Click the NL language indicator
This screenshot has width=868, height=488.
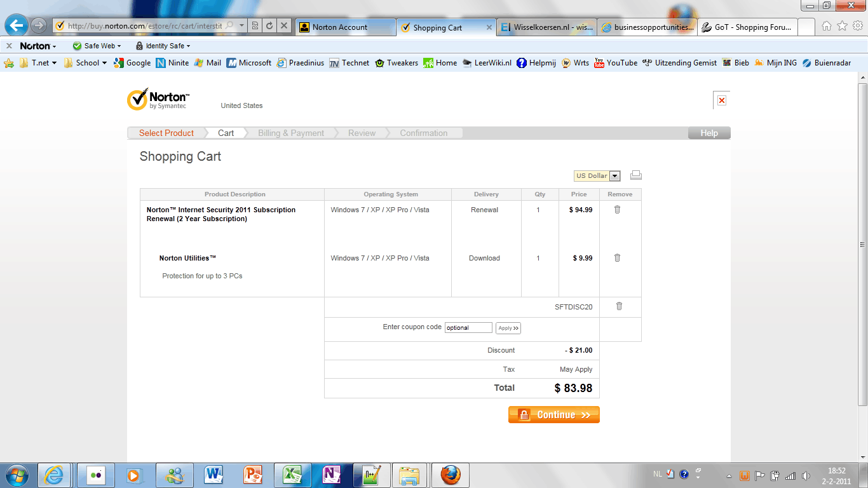pos(658,474)
